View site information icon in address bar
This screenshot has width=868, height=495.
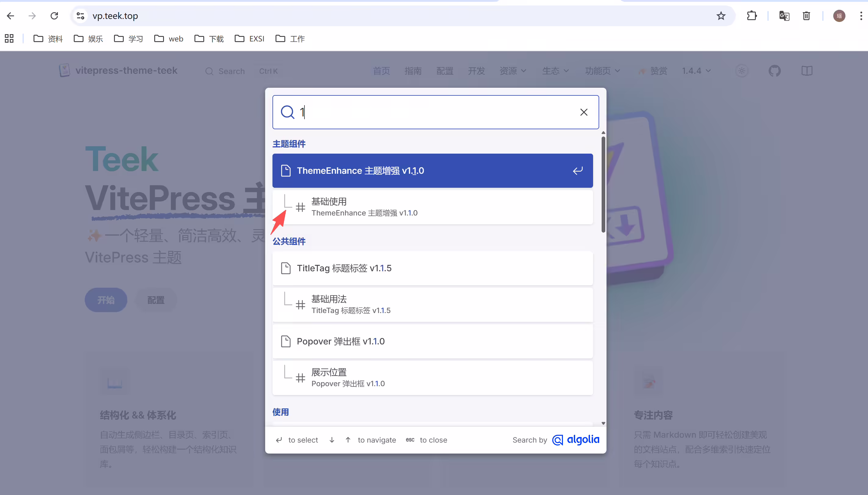[80, 16]
